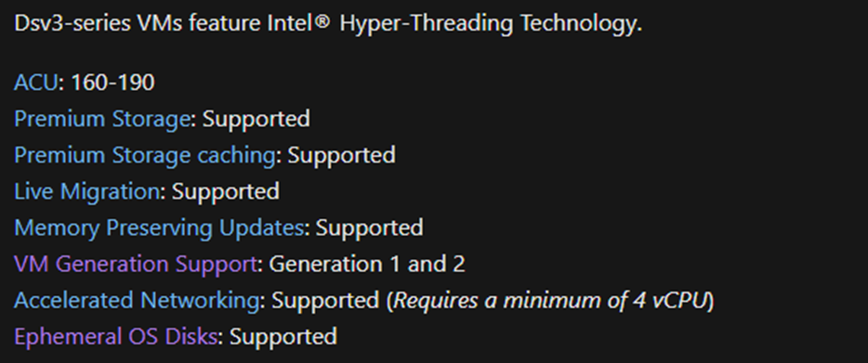Viewport: 868px width, 363px height.
Task: Click the Intel® word in the heading
Action: coord(298,23)
